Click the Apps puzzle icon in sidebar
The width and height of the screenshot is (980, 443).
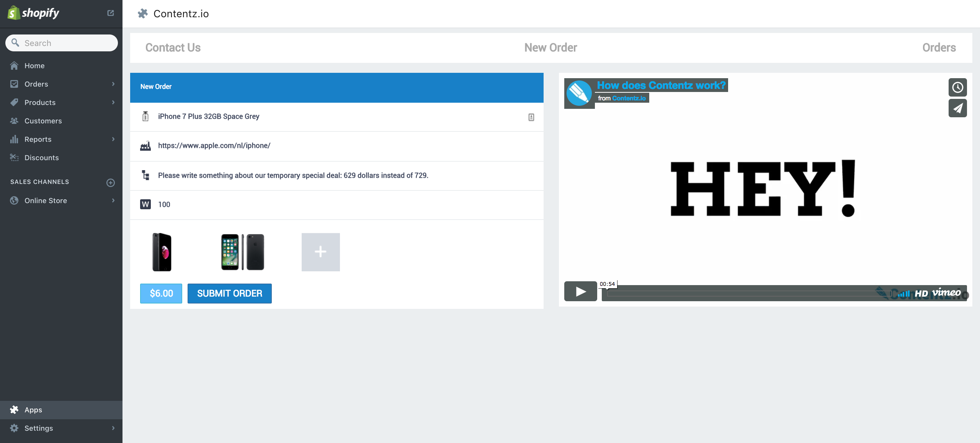coord(14,410)
